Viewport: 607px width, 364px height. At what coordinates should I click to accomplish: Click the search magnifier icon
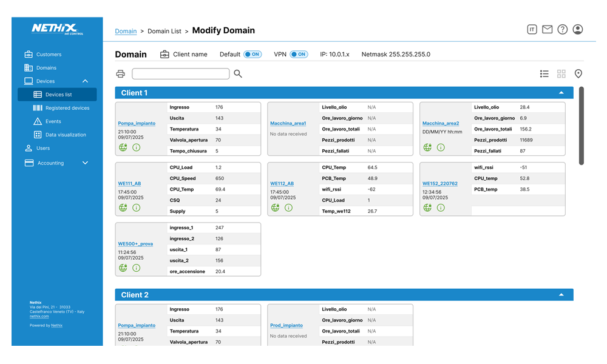238,74
